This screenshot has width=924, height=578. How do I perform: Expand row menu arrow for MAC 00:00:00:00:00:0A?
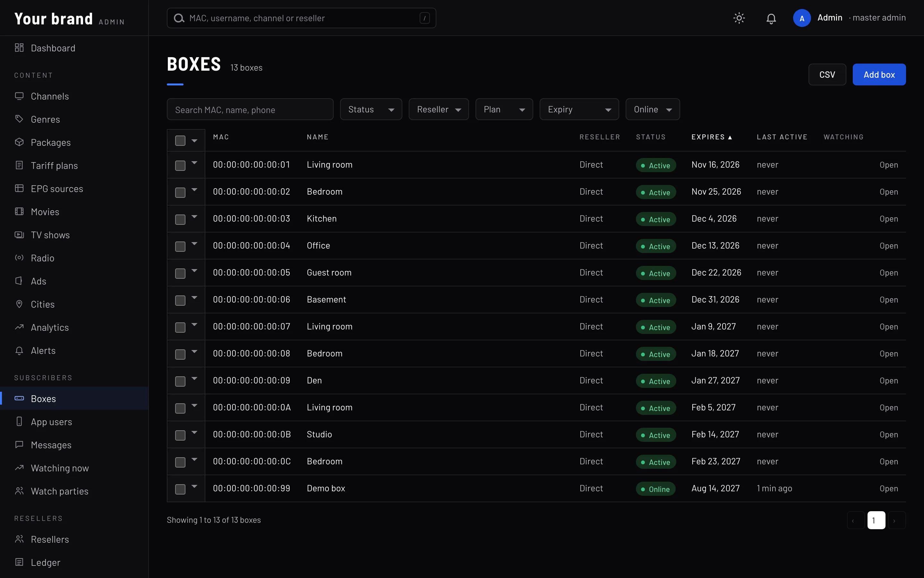tap(194, 406)
